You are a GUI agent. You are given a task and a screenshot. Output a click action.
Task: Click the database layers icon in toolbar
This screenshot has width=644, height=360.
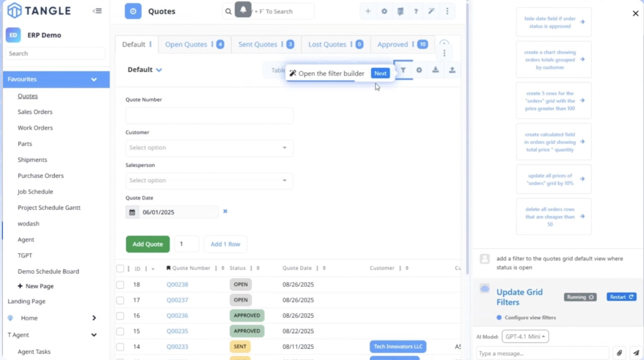(x=400, y=11)
